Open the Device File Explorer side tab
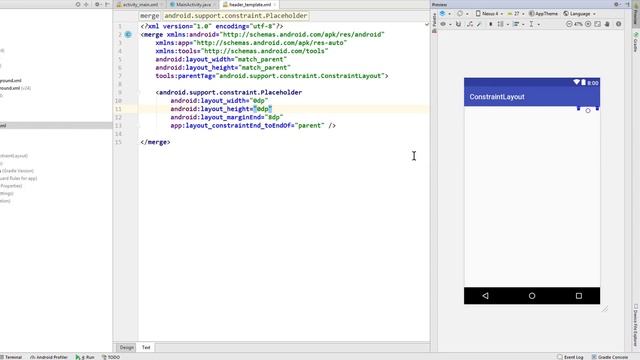The width and height of the screenshot is (640, 360). coord(636,324)
